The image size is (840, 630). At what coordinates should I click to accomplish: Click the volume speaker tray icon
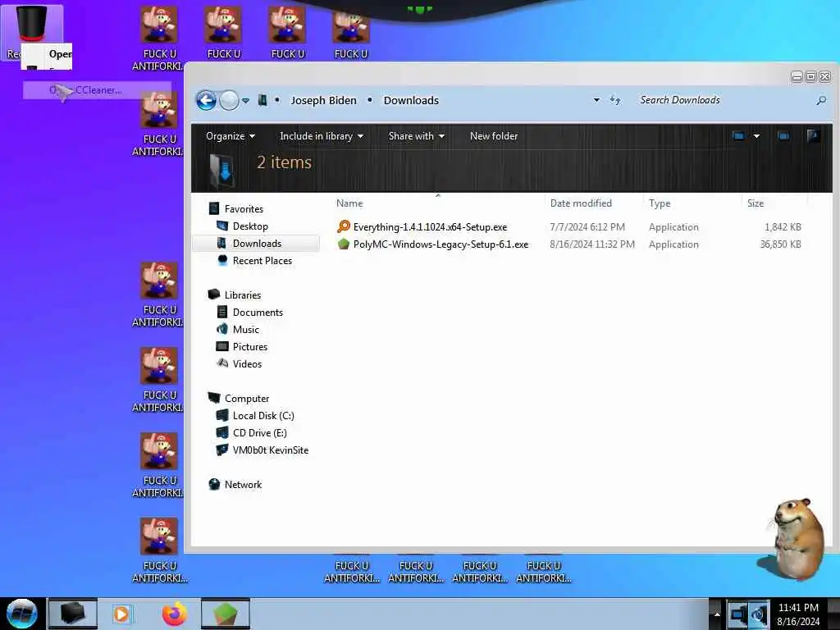[759, 614]
